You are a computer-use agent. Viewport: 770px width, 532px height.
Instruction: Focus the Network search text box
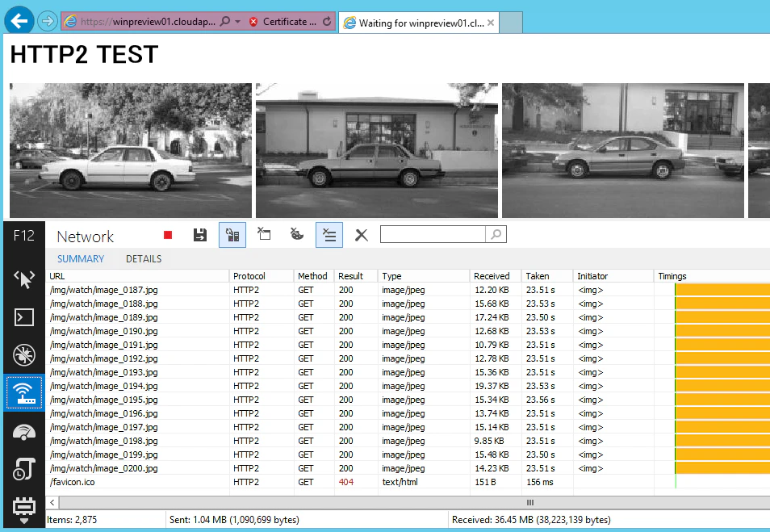coord(433,234)
